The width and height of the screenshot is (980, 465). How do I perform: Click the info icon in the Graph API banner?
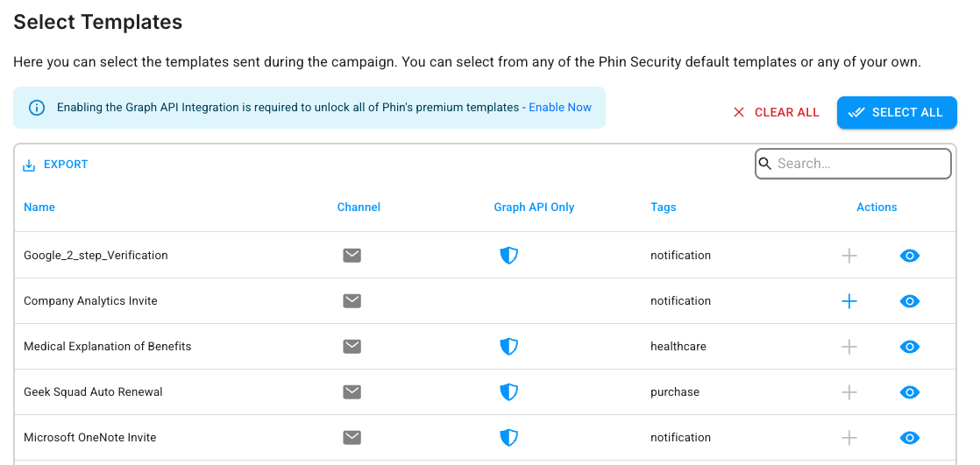(37, 108)
